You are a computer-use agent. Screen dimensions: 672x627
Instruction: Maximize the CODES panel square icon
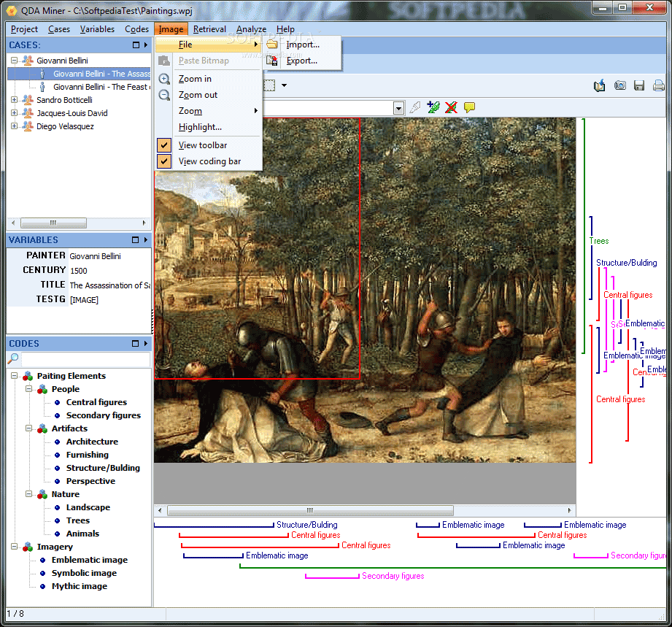[x=135, y=344]
